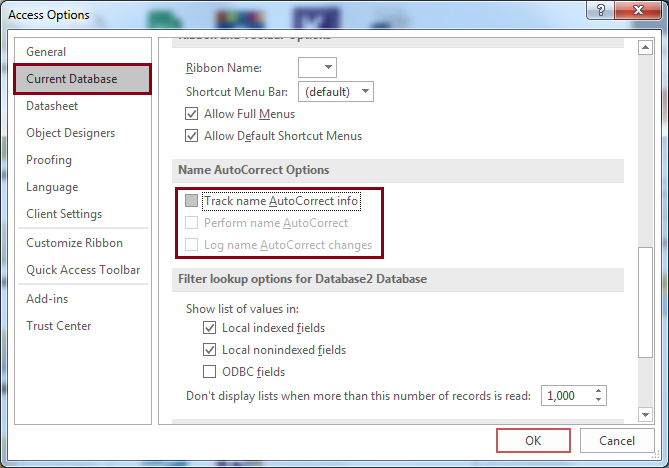669x468 pixels.
Task: Click the 'Show list of values in:' label
Action: (x=242, y=309)
